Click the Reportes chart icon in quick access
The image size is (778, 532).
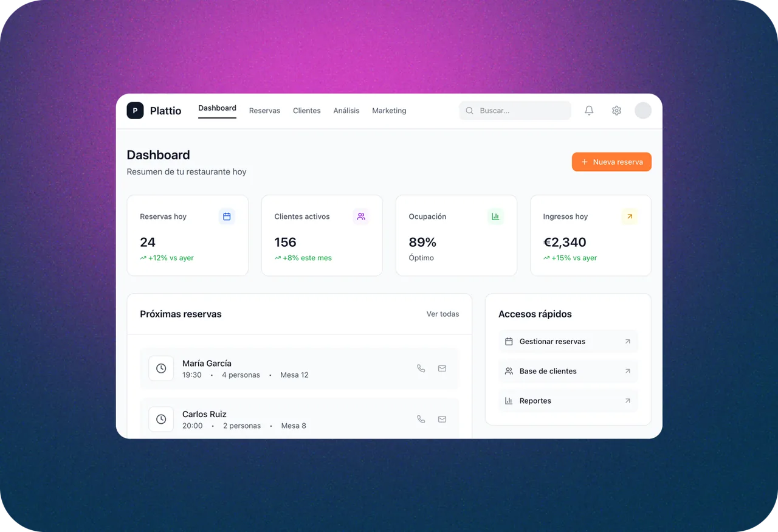(x=509, y=401)
